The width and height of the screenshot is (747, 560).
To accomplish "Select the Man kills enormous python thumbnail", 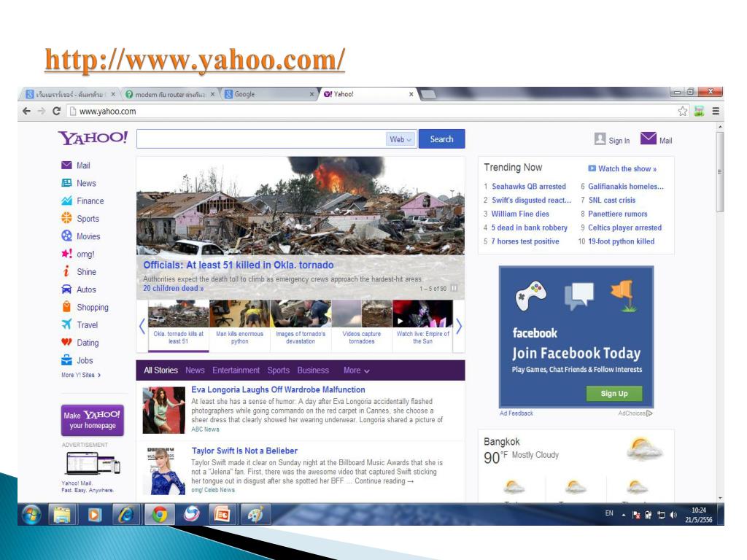I will coord(239,326).
